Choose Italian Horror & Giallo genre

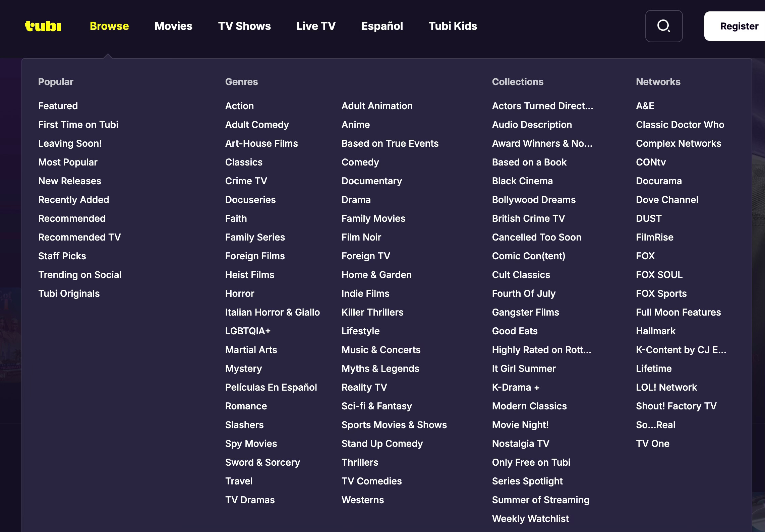272,312
